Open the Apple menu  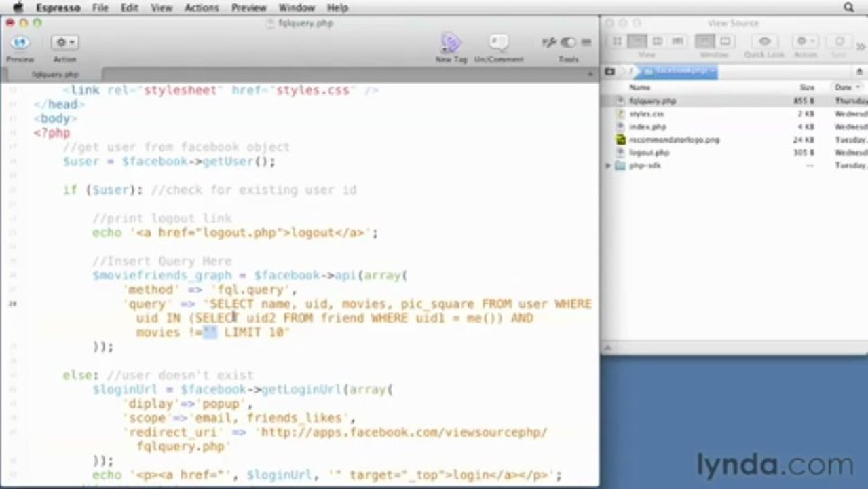click(18, 7)
